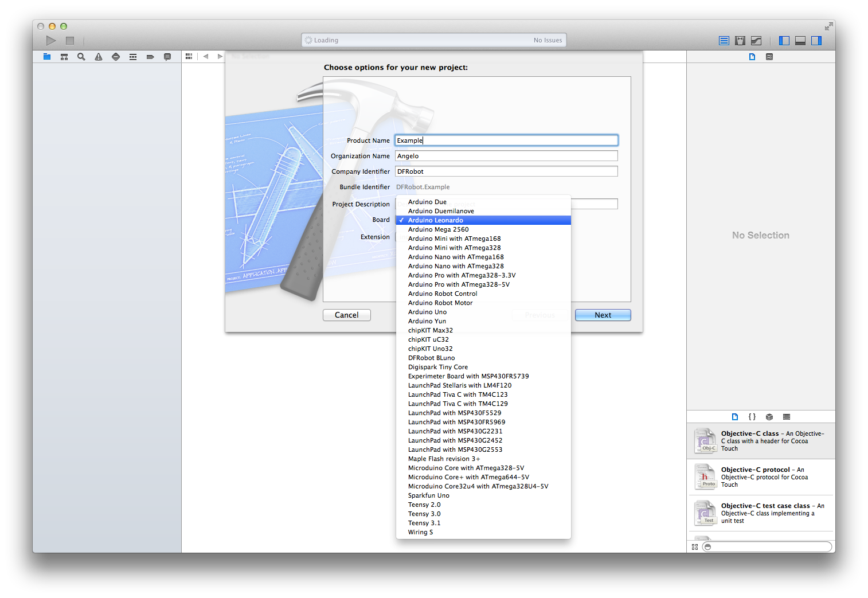Switch library to icon grid view
Screen dimensions: 868x598
tap(695, 547)
